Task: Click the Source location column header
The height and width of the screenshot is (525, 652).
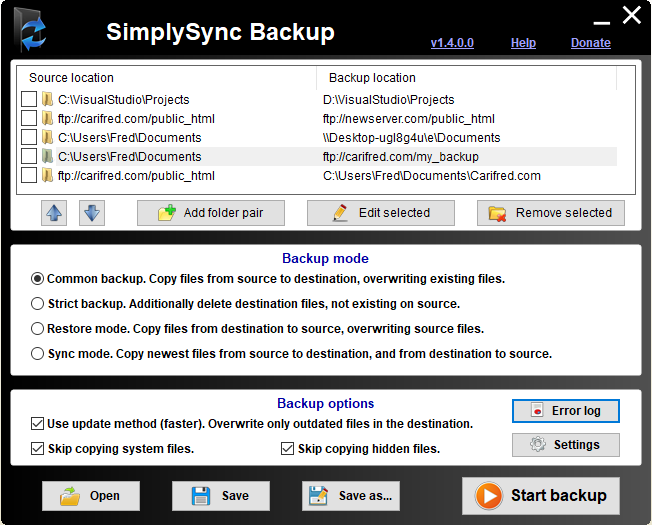Action: pos(167,78)
